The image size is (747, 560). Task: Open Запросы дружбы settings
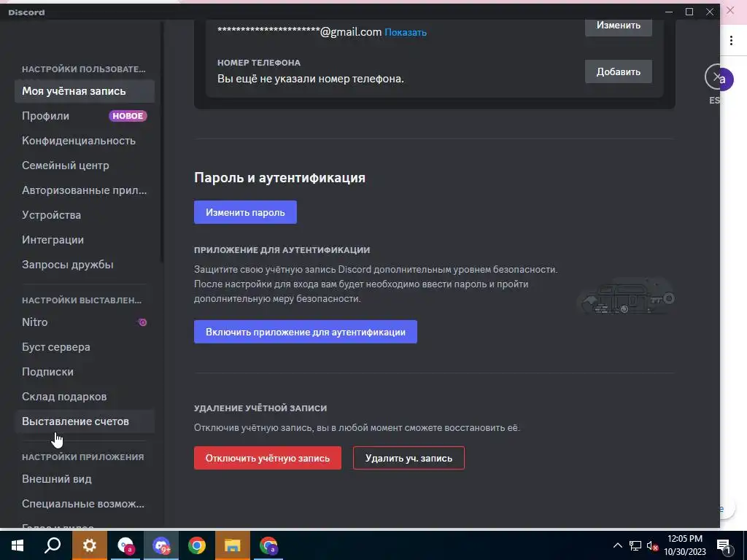tap(85, 265)
